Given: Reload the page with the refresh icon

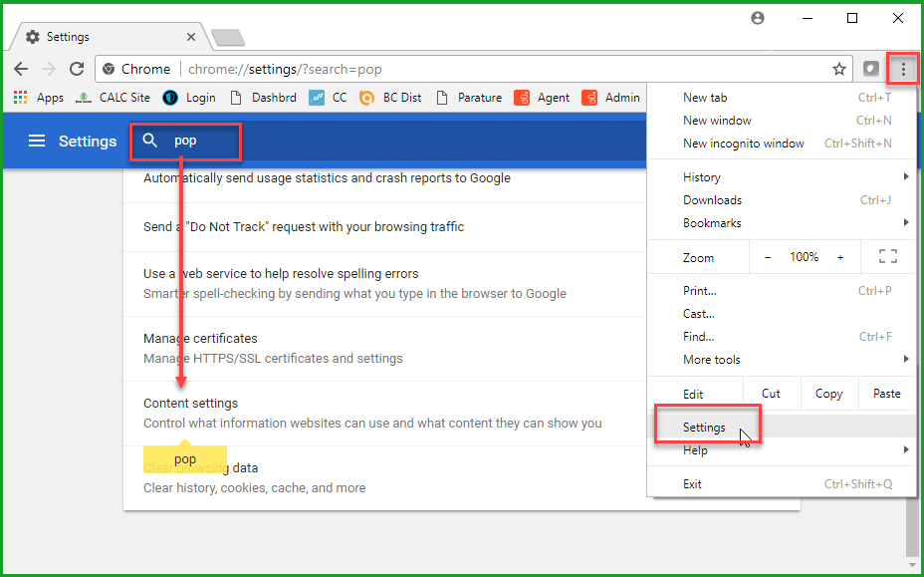Looking at the screenshot, I should (77, 70).
